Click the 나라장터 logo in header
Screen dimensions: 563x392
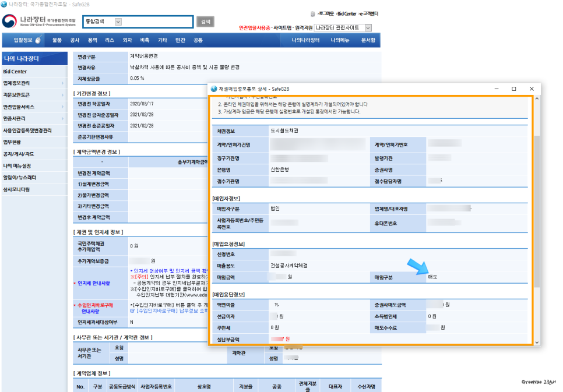pos(39,21)
